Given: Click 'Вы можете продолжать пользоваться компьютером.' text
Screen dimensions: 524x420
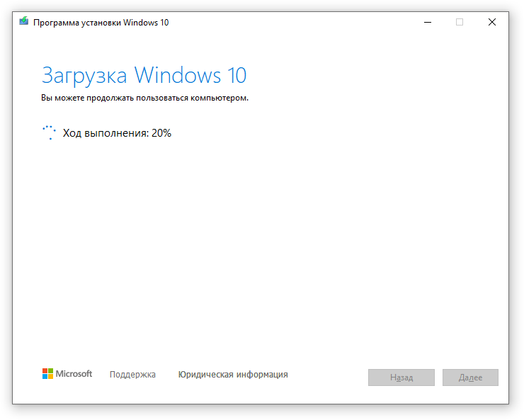Looking at the screenshot, I should click(144, 98).
